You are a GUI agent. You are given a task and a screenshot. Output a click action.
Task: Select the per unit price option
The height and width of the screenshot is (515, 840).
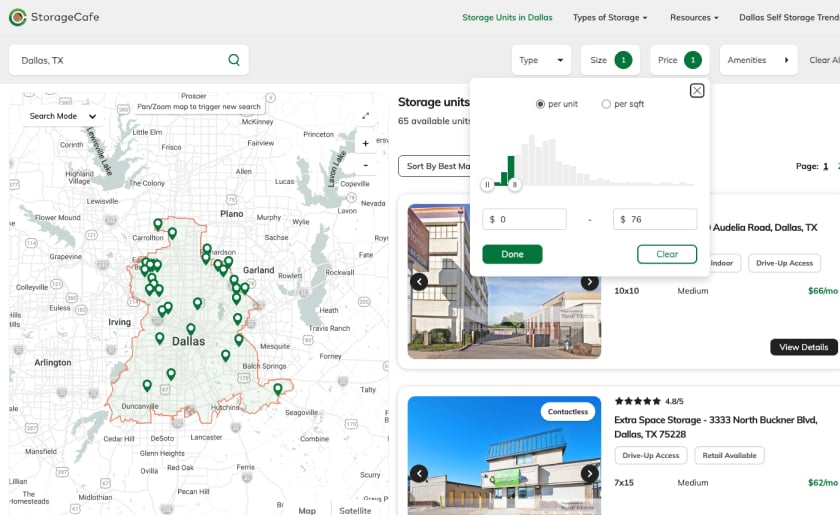pos(540,104)
